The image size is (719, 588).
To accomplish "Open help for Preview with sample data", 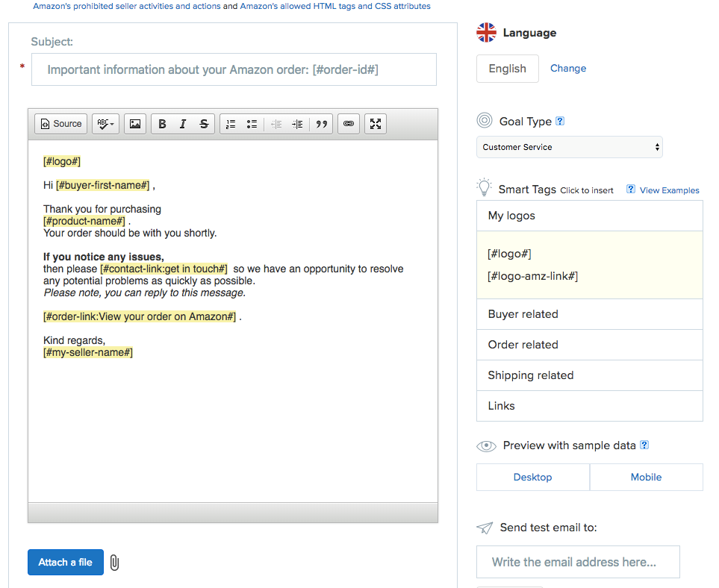I will tap(644, 445).
